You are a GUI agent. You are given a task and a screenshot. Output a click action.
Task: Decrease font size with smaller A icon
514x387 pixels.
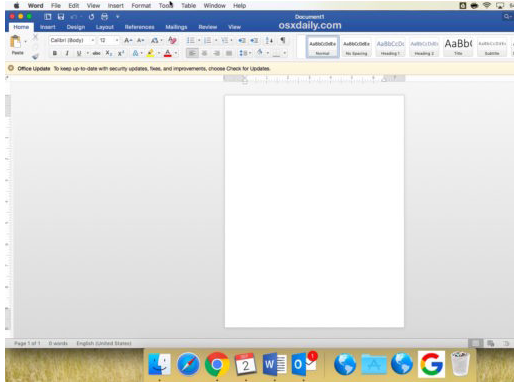(x=141, y=40)
